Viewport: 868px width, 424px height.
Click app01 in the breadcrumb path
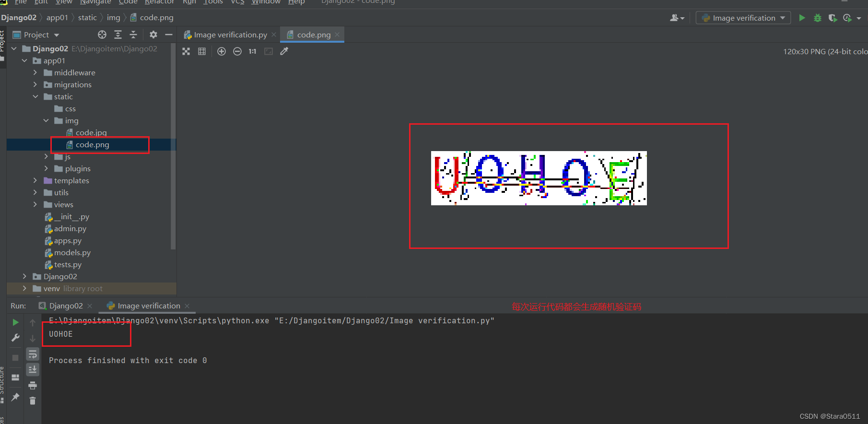pyautogui.click(x=57, y=18)
